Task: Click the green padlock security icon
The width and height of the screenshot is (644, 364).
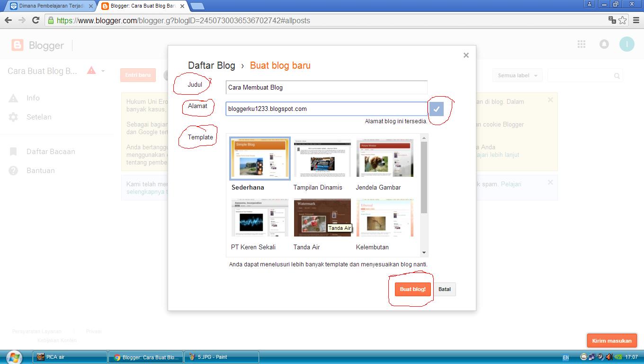Action: pos(51,20)
